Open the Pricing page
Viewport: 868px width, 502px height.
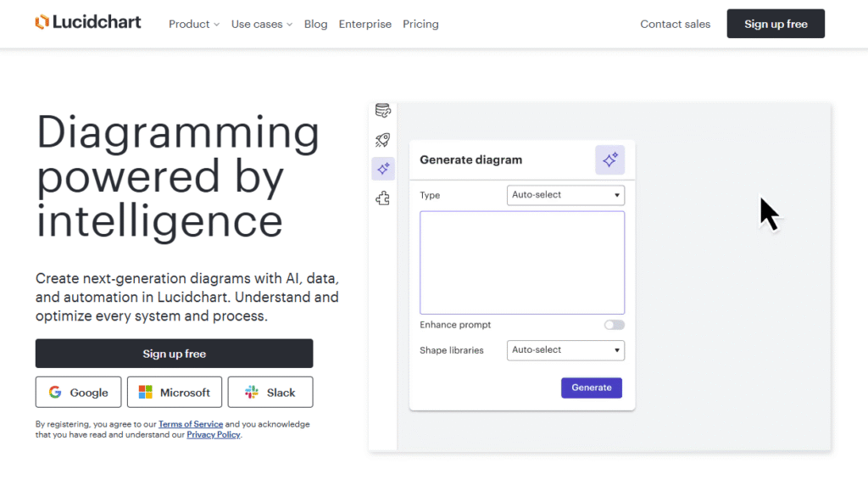(x=420, y=24)
